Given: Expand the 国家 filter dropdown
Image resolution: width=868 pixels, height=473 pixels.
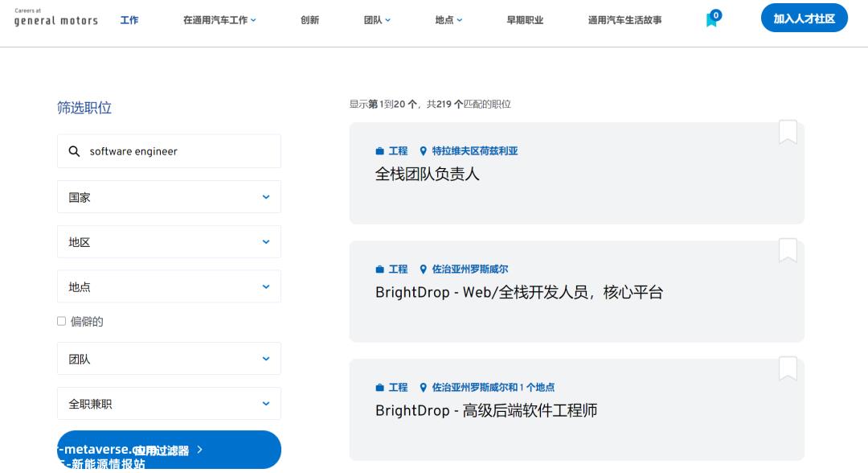Looking at the screenshot, I should click(169, 196).
